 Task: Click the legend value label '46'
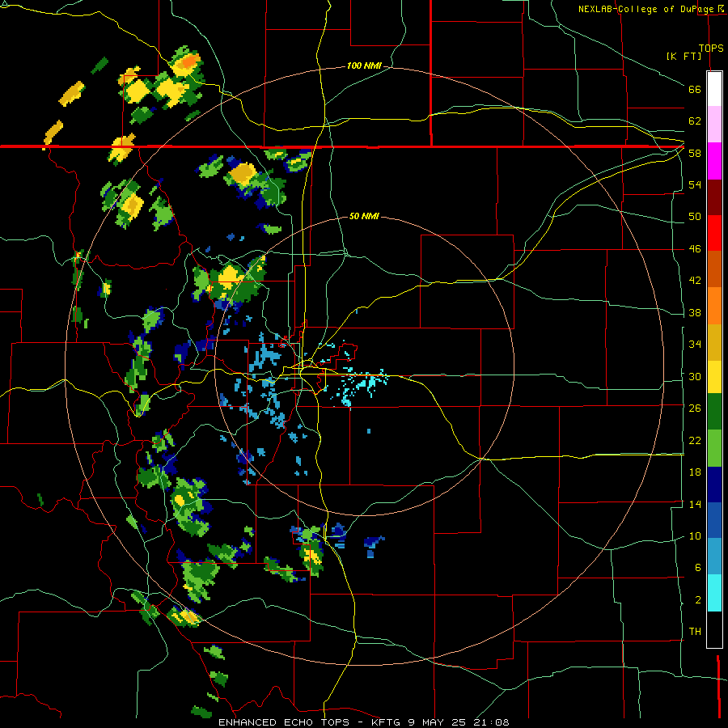pyautogui.click(x=695, y=249)
